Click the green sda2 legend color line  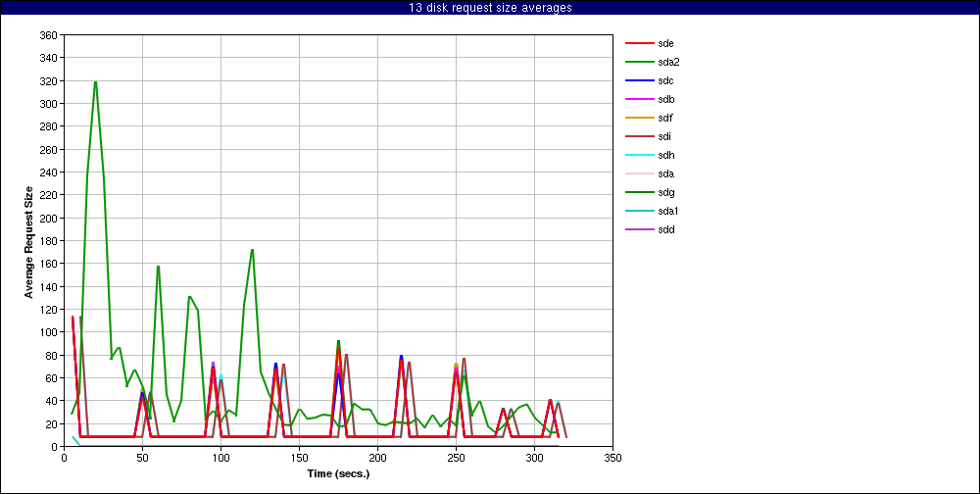click(x=639, y=63)
